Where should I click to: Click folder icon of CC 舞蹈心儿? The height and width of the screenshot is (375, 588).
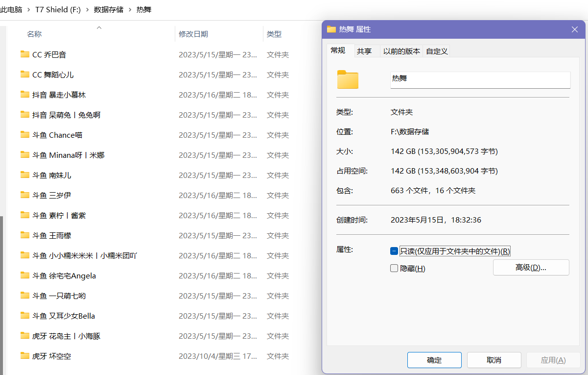tap(25, 75)
